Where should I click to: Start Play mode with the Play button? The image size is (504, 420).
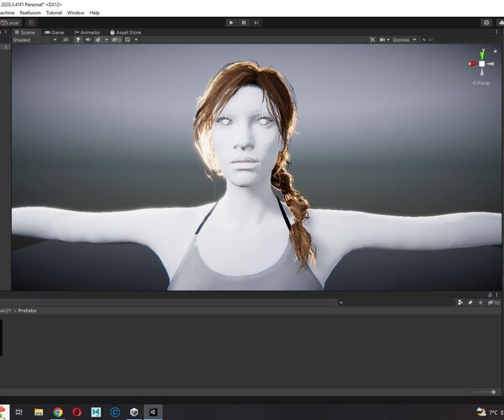click(231, 23)
